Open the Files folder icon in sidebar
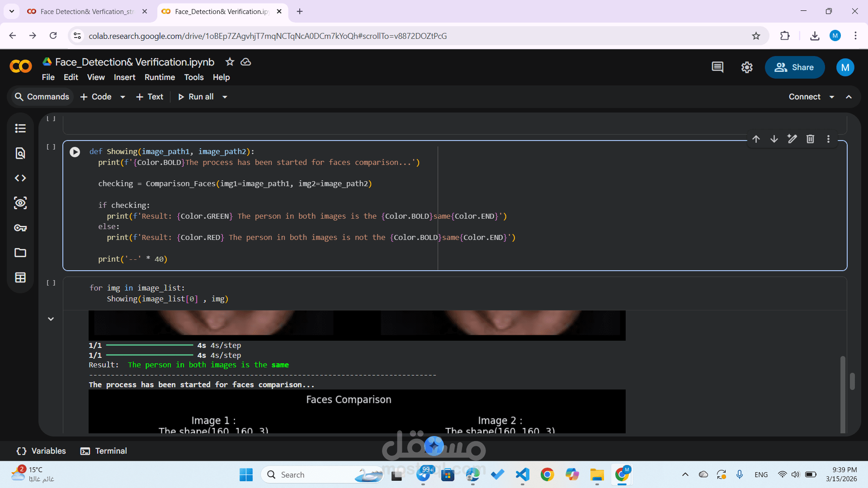 (x=20, y=253)
